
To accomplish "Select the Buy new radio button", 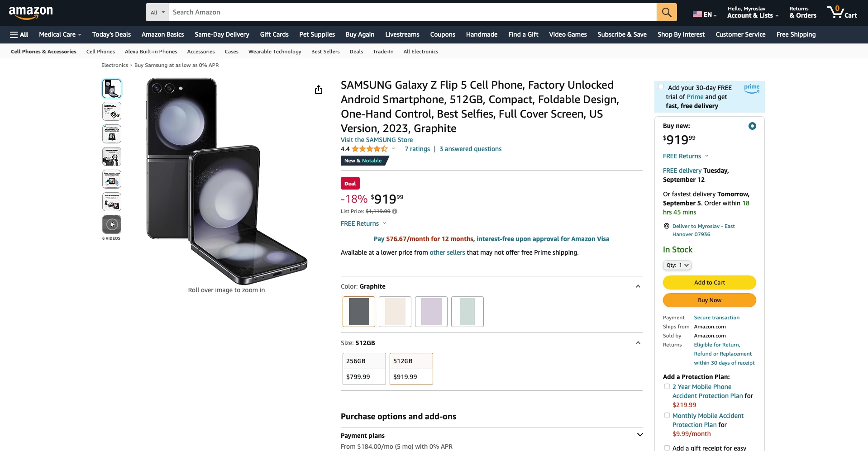I will click(x=752, y=126).
